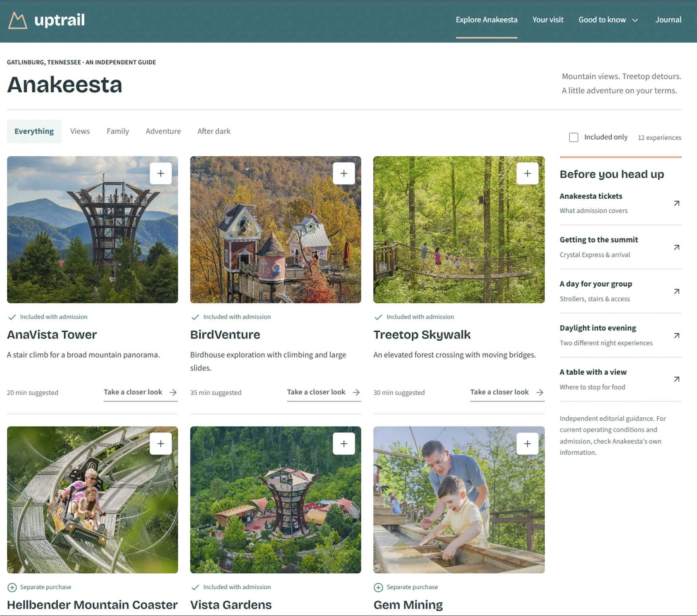Click the Anakeesta tickets heading link
The image size is (697, 616).
point(591,196)
